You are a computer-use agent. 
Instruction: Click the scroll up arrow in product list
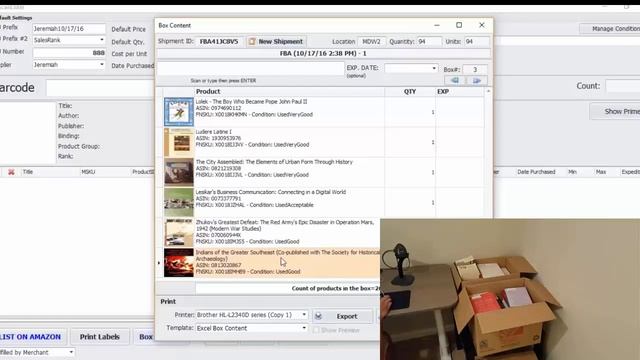[x=488, y=91]
